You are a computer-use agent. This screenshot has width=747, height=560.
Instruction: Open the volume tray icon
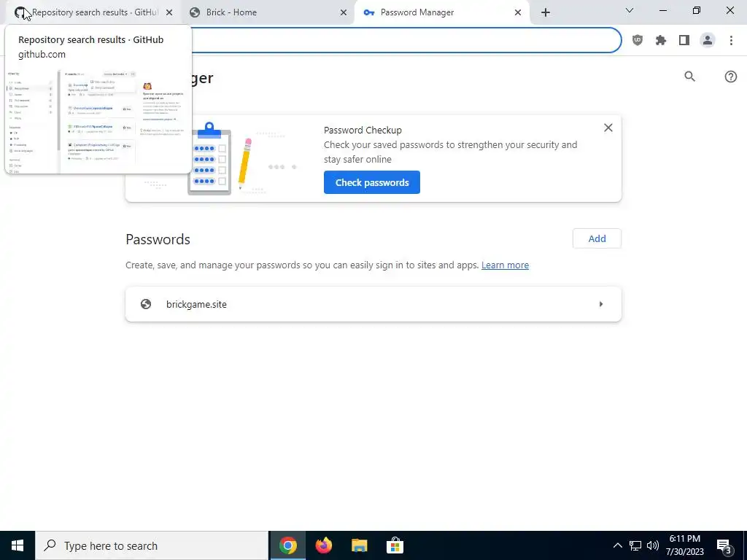point(653,545)
